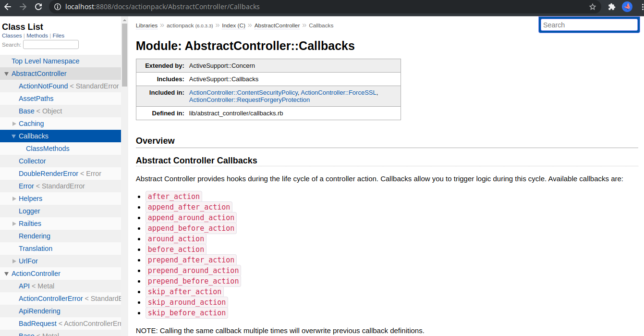Collapse the AbstractController tree node

click(6, 74)
